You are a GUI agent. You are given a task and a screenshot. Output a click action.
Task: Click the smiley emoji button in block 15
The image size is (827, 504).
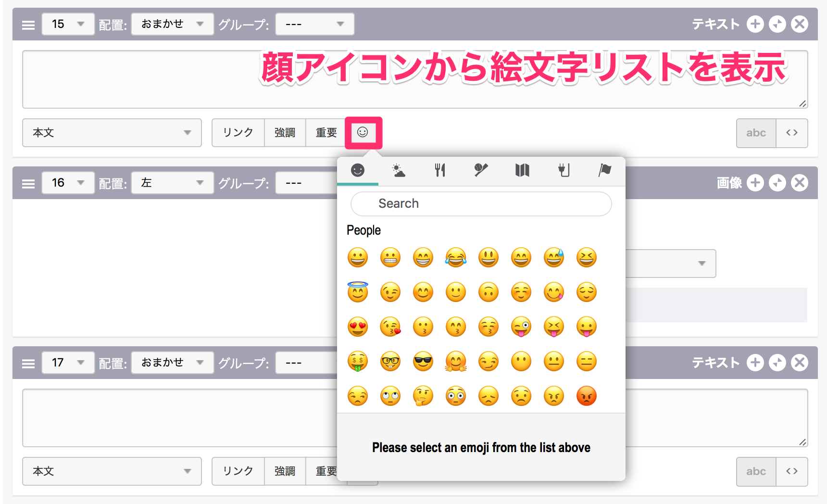coord(363,132)
